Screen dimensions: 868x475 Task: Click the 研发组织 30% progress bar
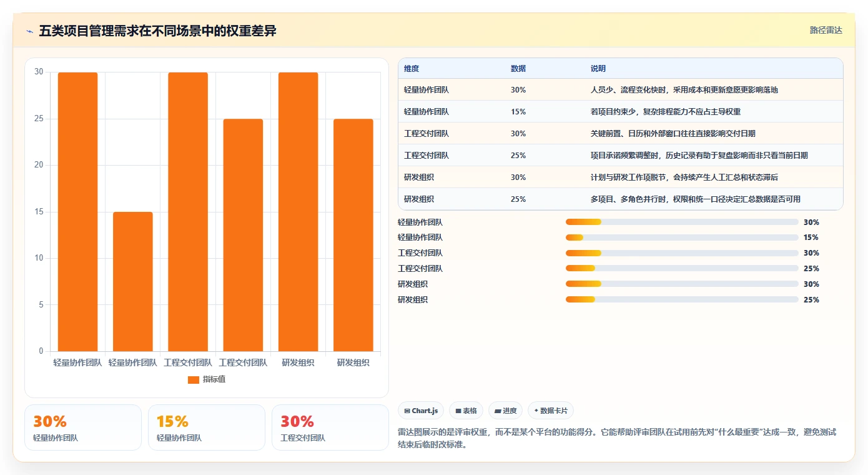pyautogui.click(x=682, y=284)
